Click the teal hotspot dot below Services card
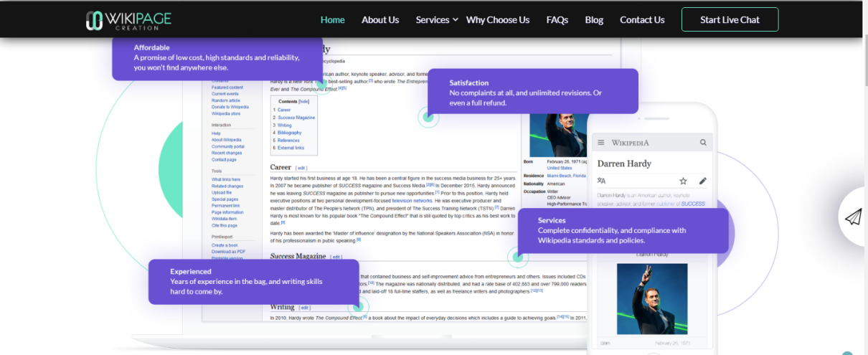 (x=518, y=257)
